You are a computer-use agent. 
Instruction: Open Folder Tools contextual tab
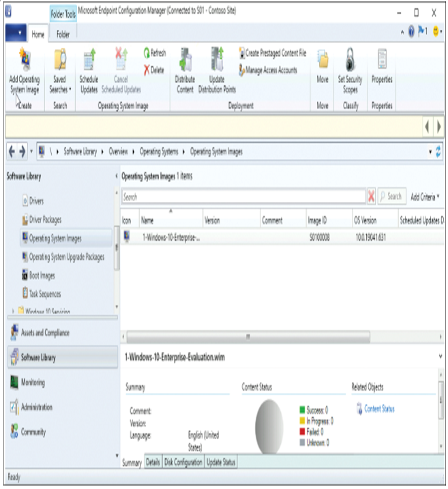(x=63, y=14)
